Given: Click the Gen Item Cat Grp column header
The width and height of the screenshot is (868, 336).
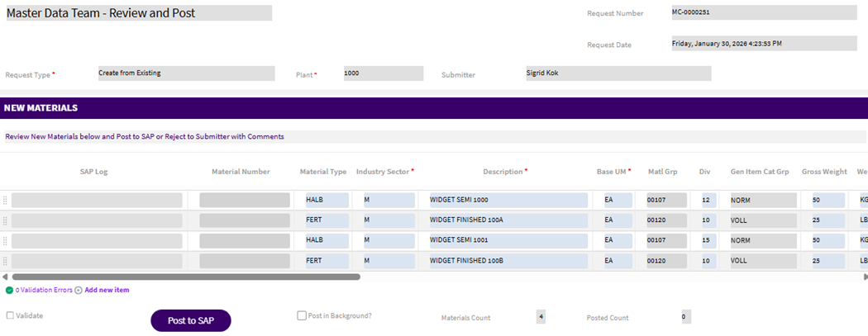Looking at the screenshot, I should click(760, 172).
